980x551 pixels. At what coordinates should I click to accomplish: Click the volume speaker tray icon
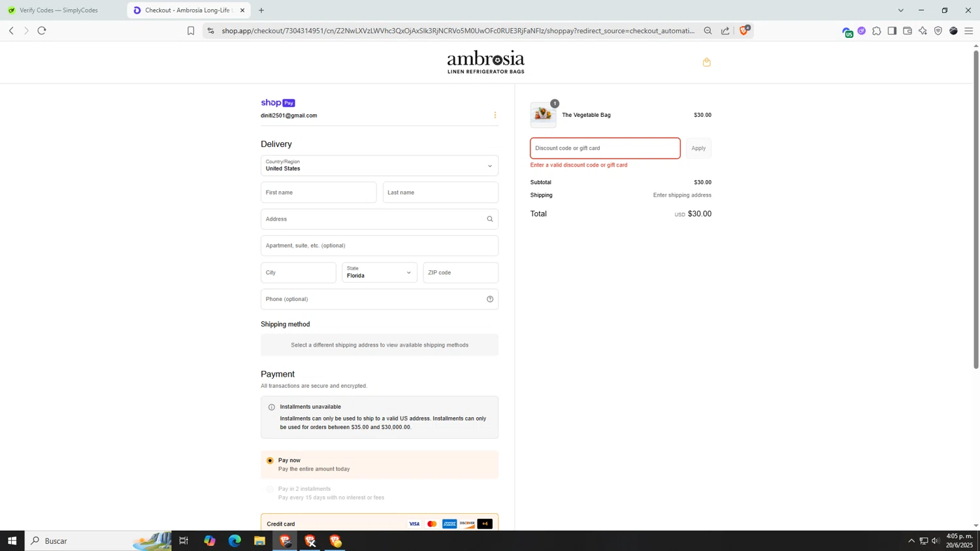click(936, 541)
